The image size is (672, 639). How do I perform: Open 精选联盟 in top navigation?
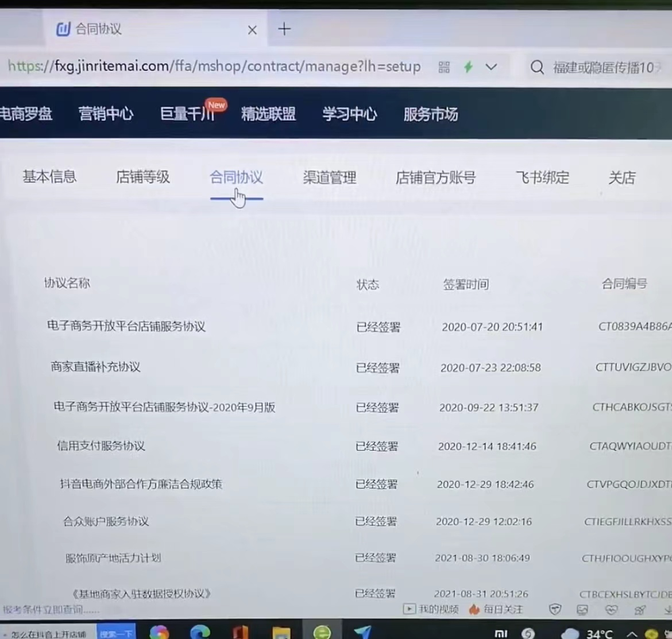click(x=268, y=114)
